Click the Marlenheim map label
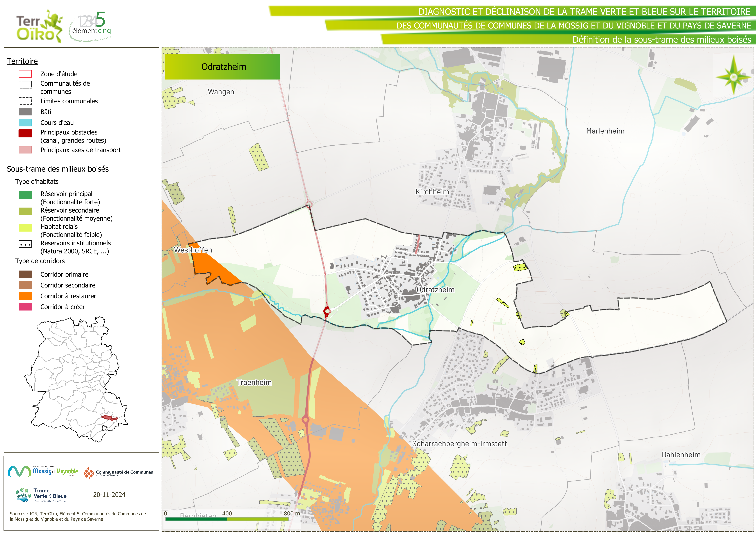Screen dimensions: 756x534 coord(605,131)
